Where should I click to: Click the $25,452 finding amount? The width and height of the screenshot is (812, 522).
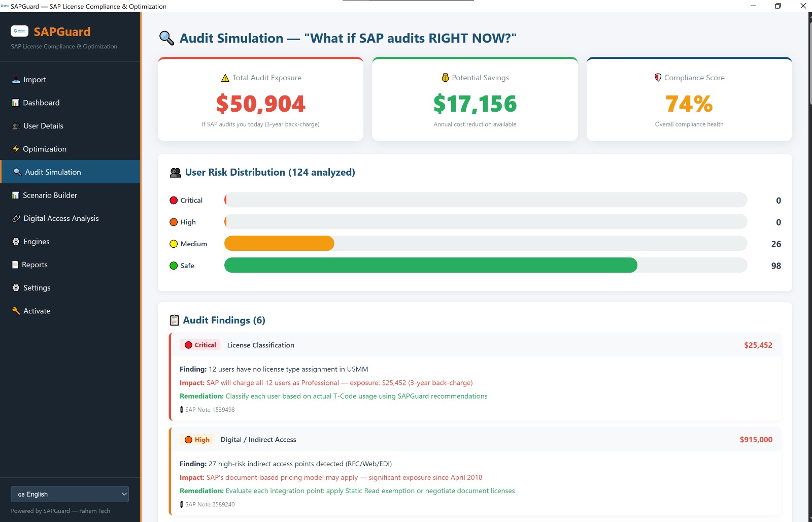[758, 345]
